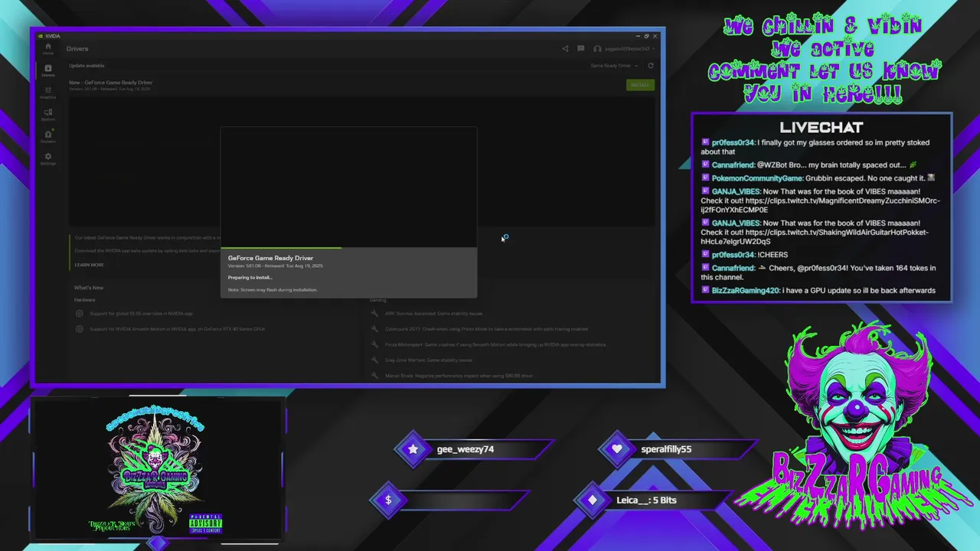The image size is (980, 551).
Task: Click the 'Hardware' subheading
Action: coord(85,300)
